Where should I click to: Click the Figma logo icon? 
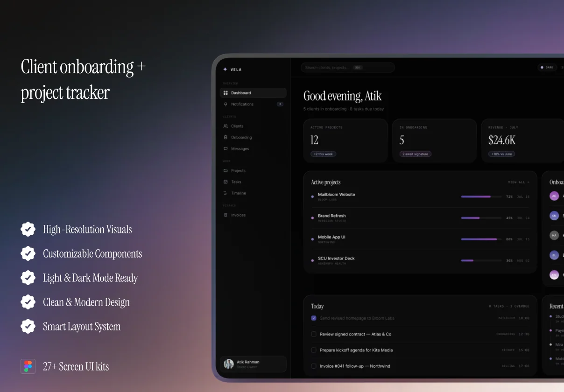coord(28,366)
